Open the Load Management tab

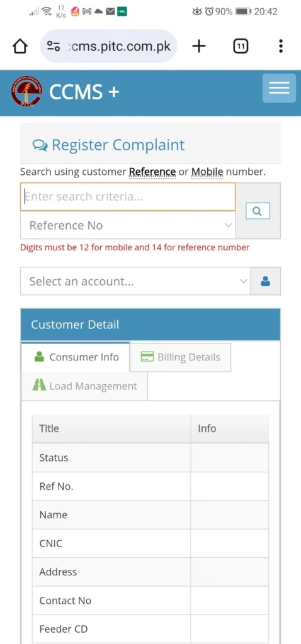(x=84, y=386)
